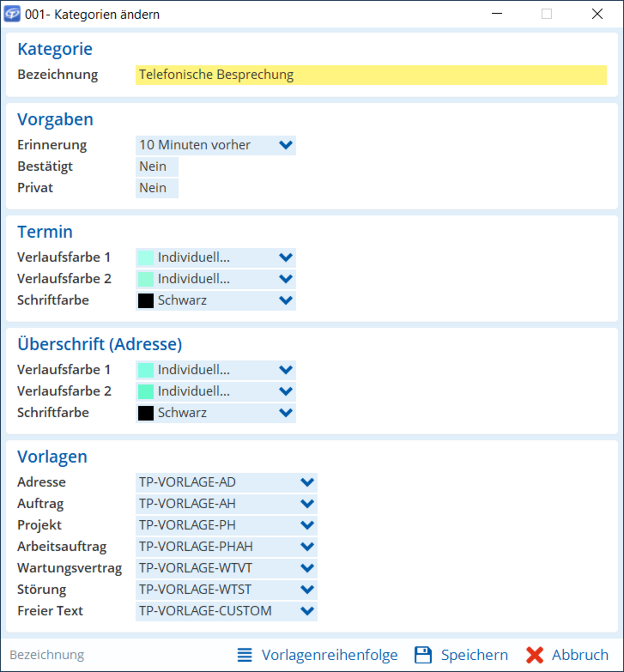Click black swatch of Überschrift Schriftfarbe
Screen dimensions: 624x672
click(x=146, y=413)
